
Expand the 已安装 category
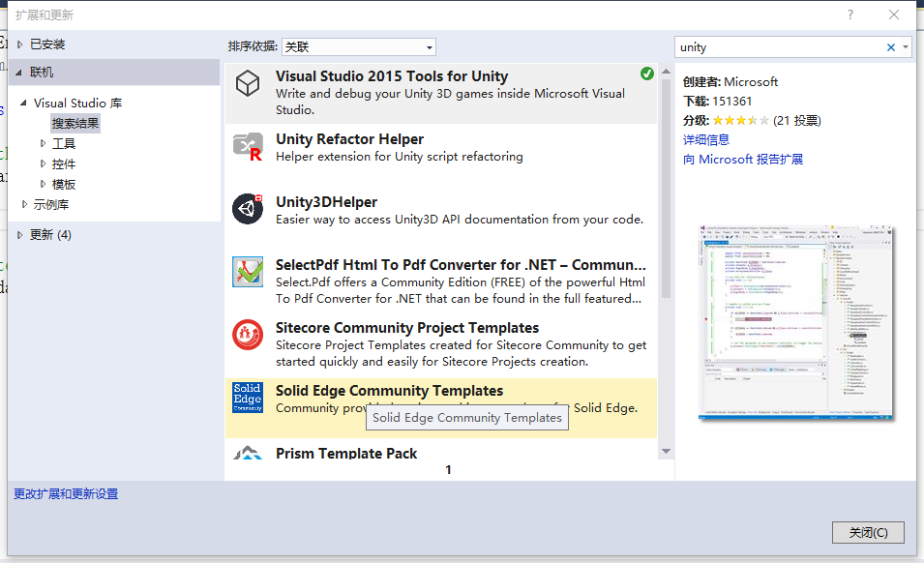20,44
